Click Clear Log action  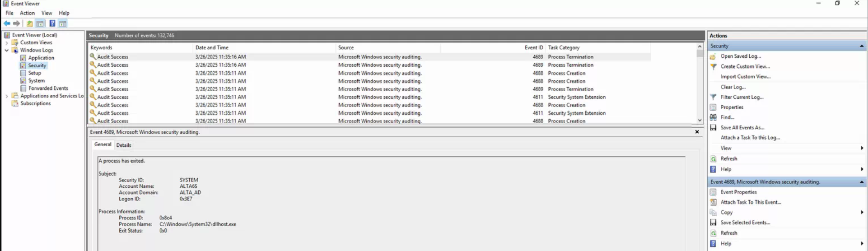click(x=733, y=87)
